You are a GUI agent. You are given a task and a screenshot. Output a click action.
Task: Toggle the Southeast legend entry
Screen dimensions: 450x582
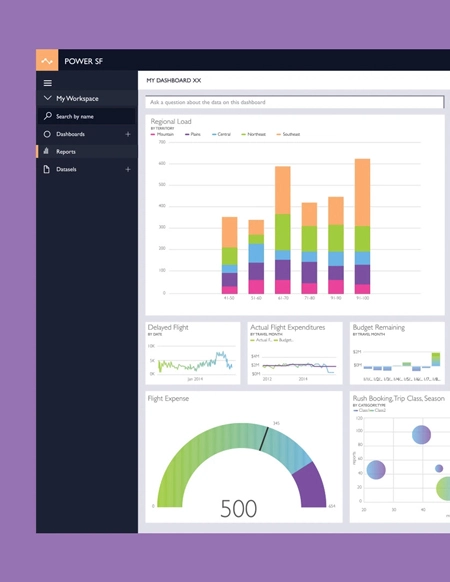[x=288, y=134]
